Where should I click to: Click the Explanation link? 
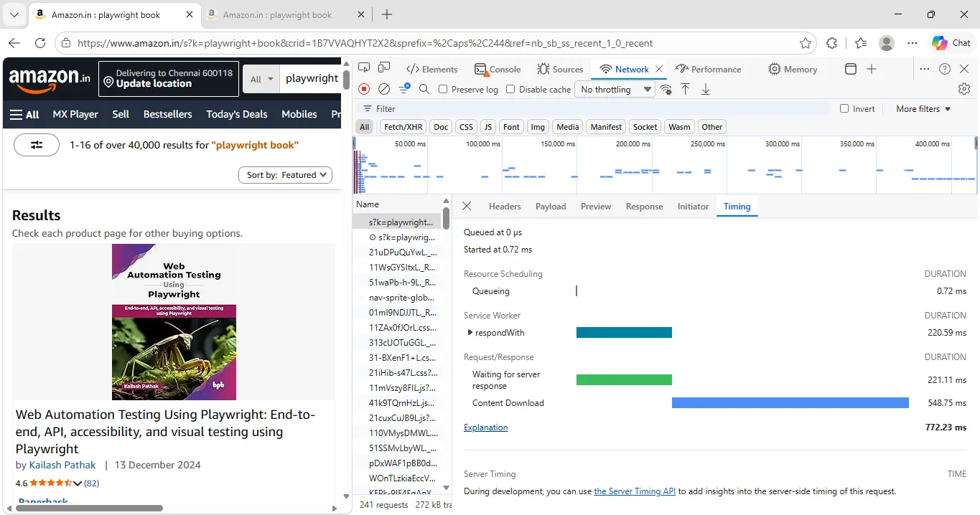click(485, 427)
